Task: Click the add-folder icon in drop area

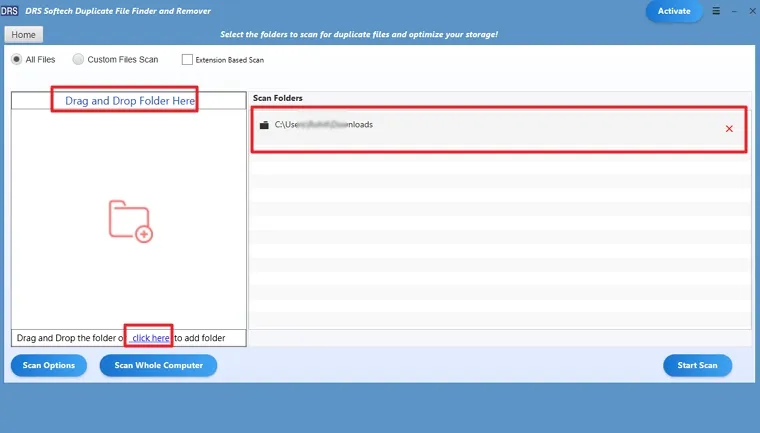Action: tap(130, 221)
